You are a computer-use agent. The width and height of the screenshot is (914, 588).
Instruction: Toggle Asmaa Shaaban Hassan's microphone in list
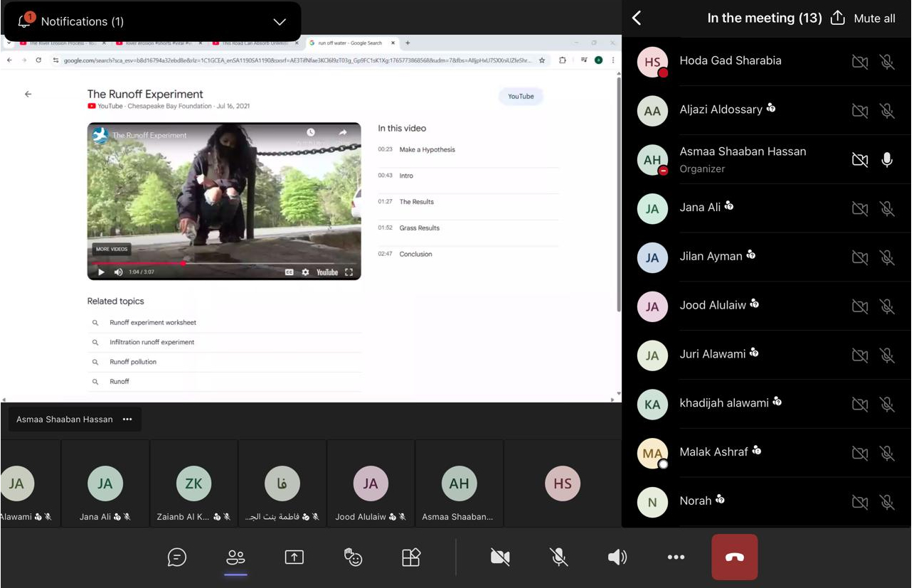point(887,160)
